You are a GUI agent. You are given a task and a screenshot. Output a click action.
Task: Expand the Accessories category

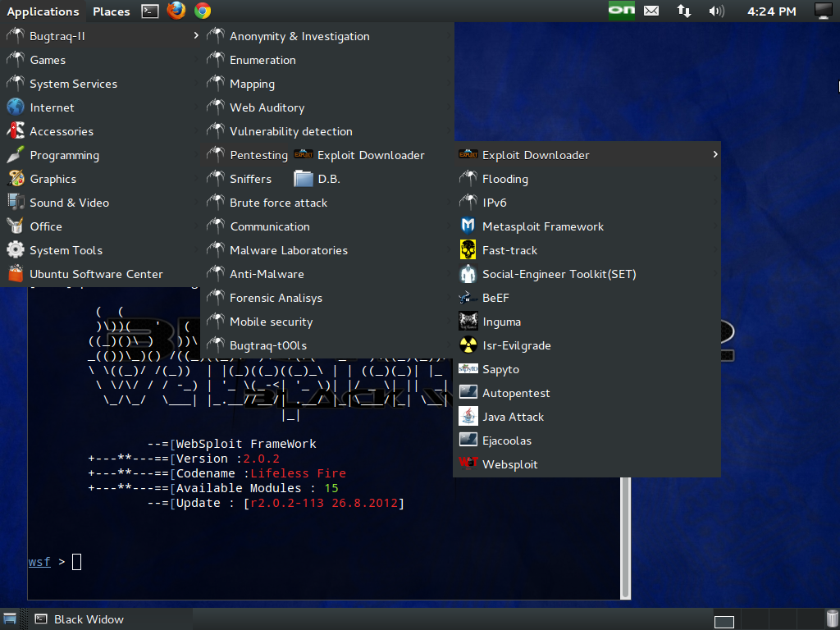pyautogui.click(x=100, y=131)
